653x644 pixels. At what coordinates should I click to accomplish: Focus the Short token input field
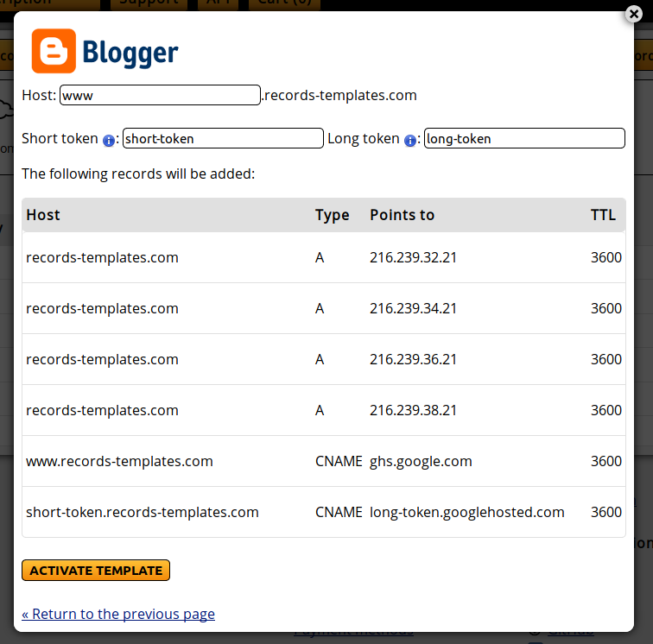tap(223, 138)
